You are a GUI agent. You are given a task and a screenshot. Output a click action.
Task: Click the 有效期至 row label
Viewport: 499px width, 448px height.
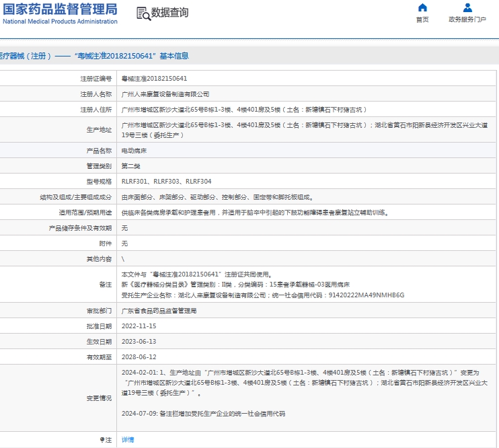click(x=99, y=357)
